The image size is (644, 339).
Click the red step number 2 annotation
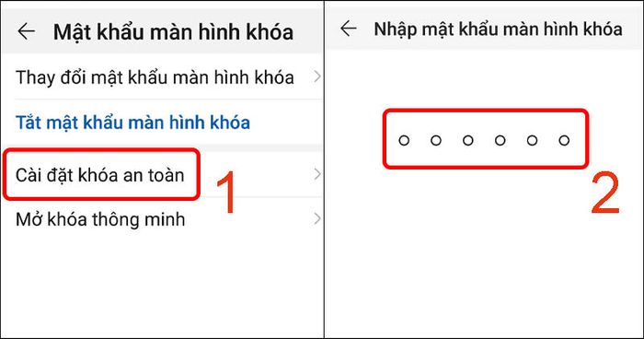(x=605, y=193)
